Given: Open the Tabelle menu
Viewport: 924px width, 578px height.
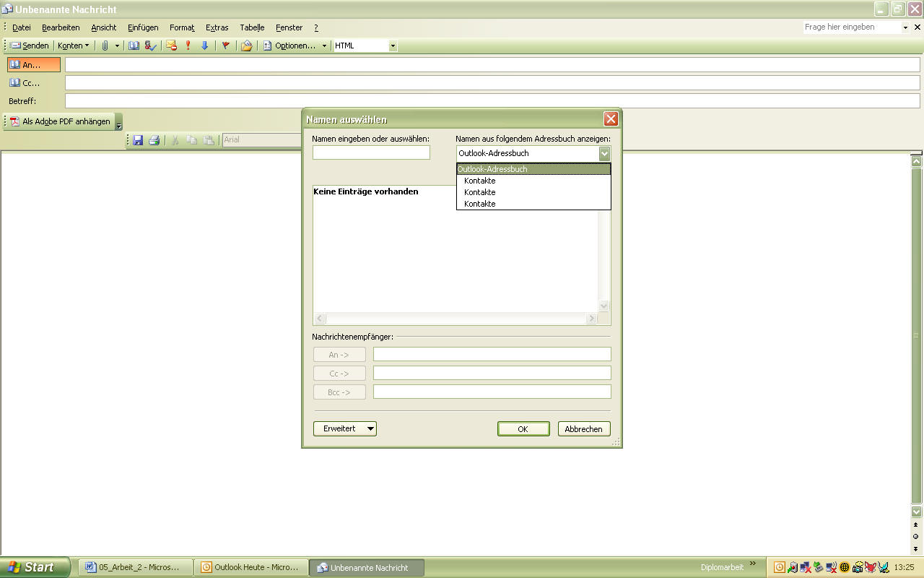Looking at the screenshot, I should [253, 27].
